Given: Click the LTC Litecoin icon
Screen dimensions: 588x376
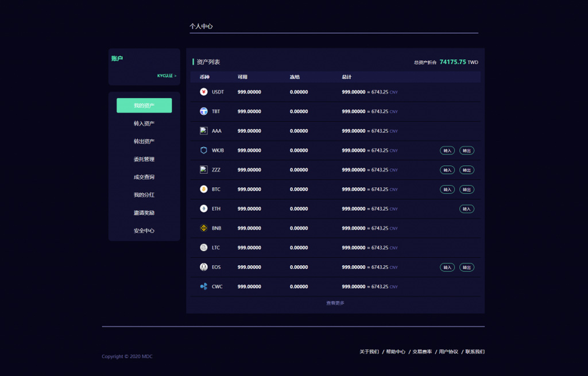Looking at the screenshot, I should coord(204,247).
